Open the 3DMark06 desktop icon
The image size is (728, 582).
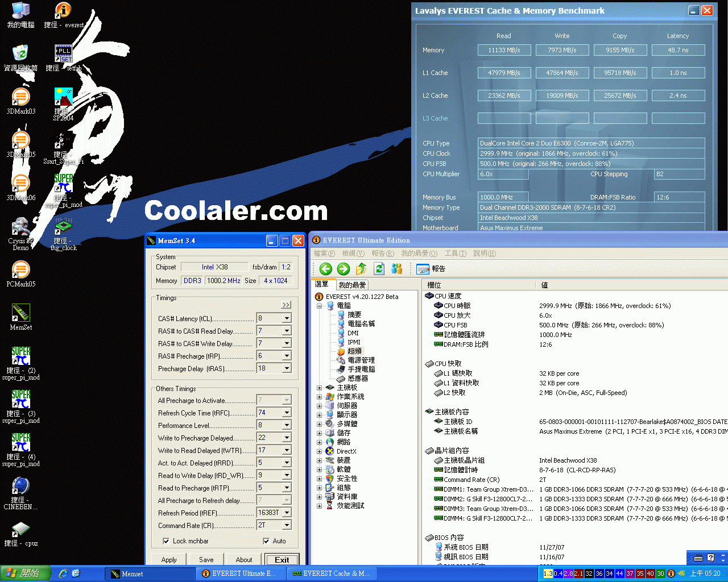pos(20,188)
